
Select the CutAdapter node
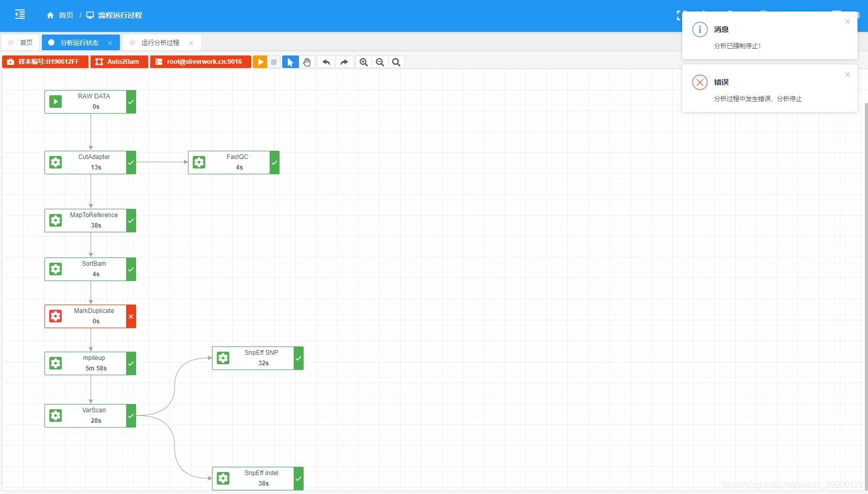[90, 162]
